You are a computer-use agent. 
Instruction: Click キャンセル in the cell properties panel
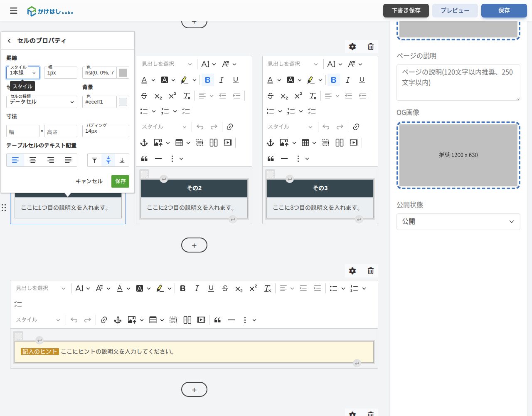[89, 181]
